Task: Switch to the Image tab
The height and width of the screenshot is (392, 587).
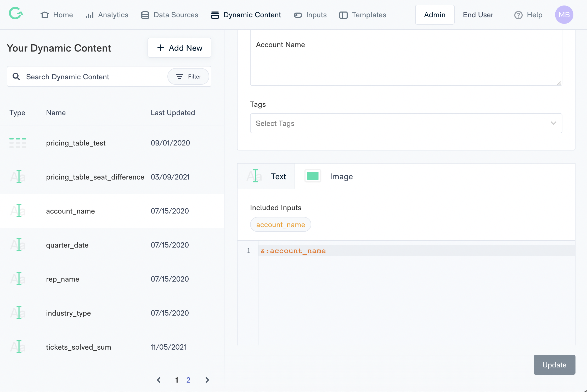Action: coord(341,176)
